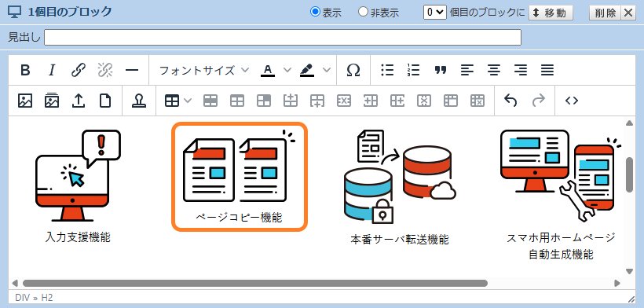The image size is (644, 308).
Task: Click the stamp icon
Action: 139,101
